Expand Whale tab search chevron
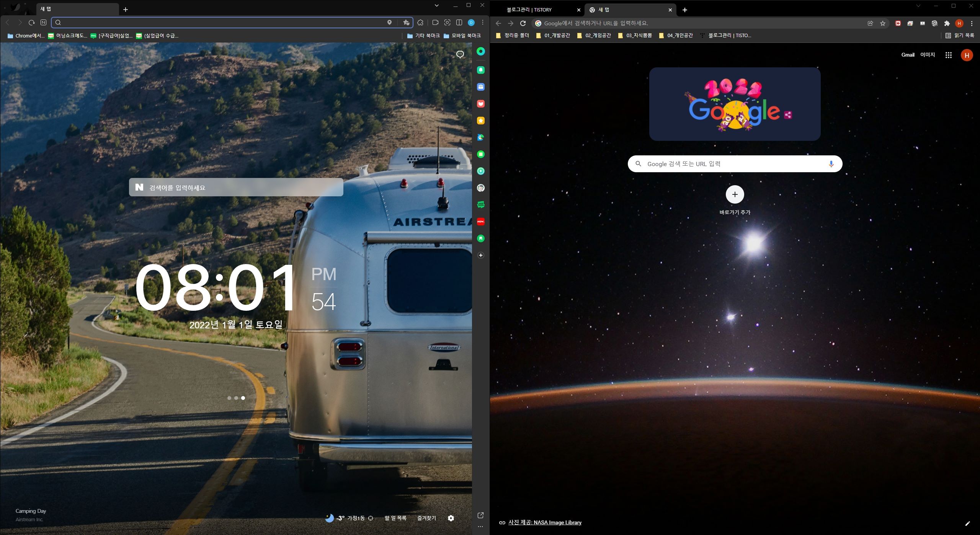This screenshot has width=980, height=535. [437, 5]
